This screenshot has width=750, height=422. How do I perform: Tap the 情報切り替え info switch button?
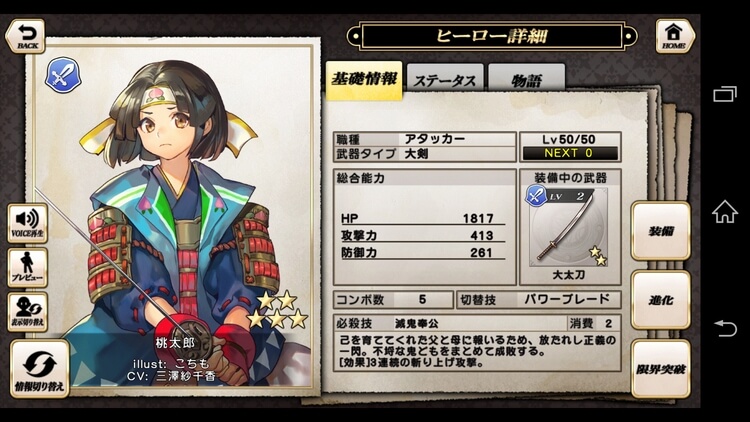(40, 369)
